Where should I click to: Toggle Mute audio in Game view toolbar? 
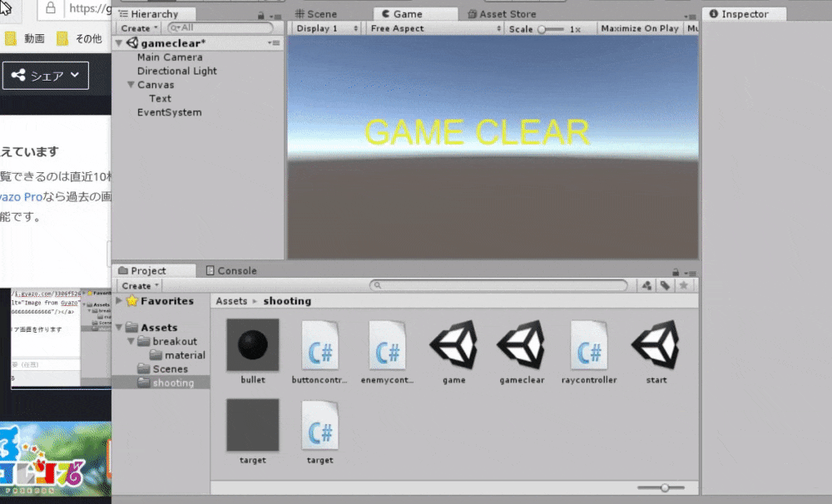click(696, 27)
